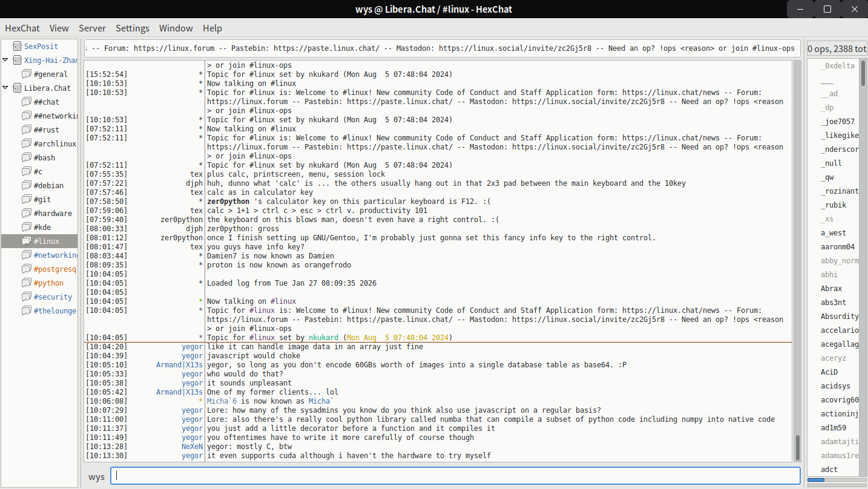Viewport: 868px width, 489px height.
Task: Open the HexChat menu
Action: coord(22,28)
